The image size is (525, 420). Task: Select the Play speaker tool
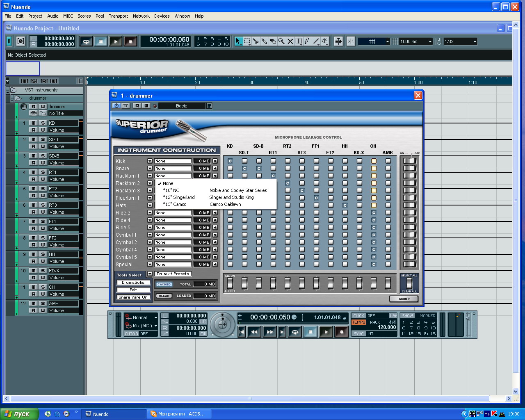pos(325,41)
